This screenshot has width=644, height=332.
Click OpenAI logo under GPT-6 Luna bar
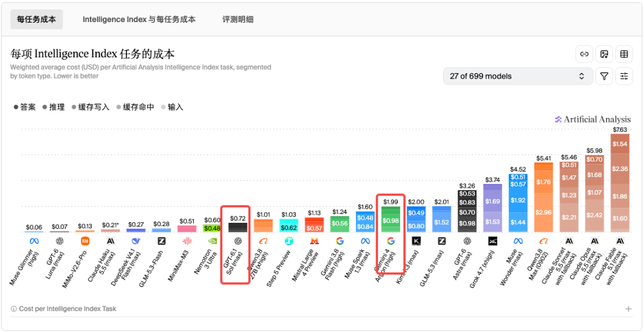pos(60,241)
